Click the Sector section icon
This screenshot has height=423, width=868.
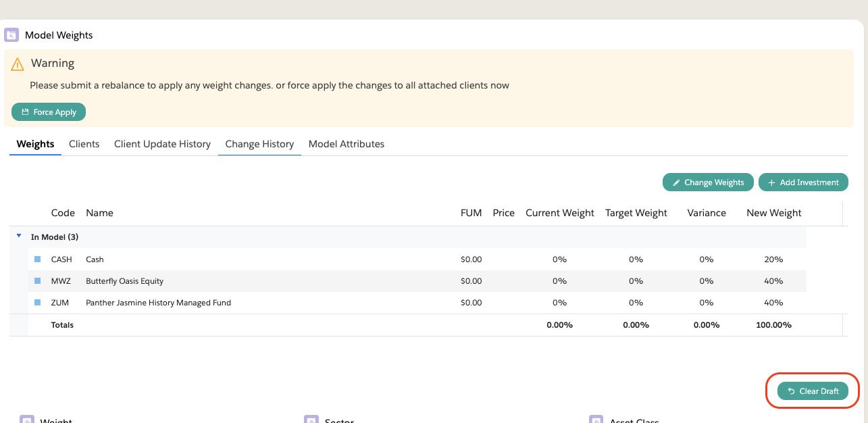click(x=311, y=420)
